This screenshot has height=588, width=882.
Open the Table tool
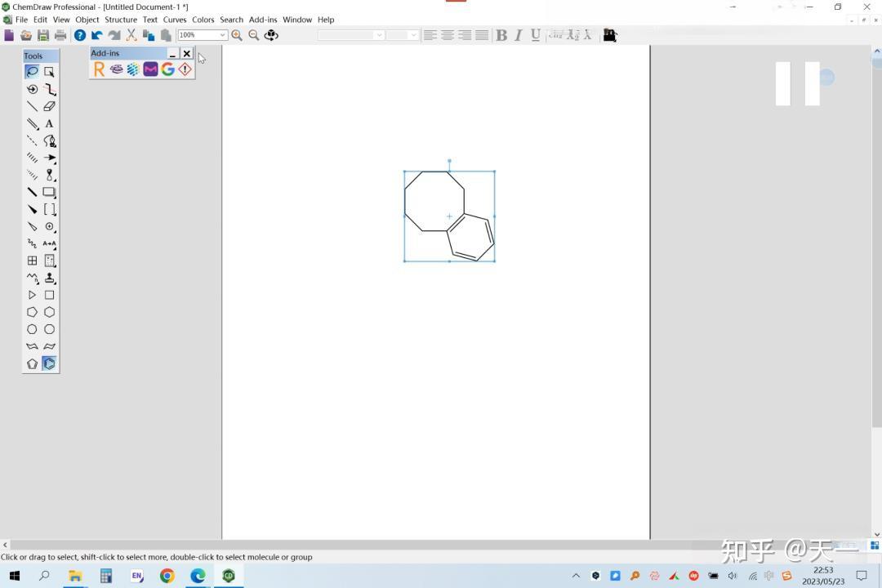click(32, 261)
